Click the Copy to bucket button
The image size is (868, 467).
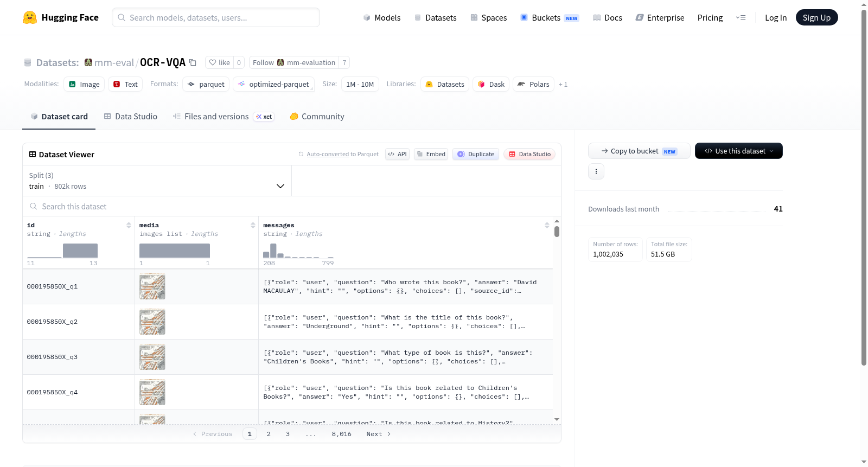point(639,151)
